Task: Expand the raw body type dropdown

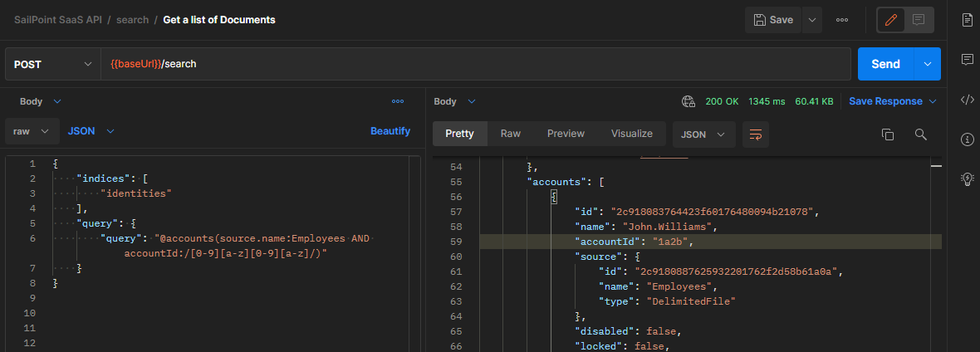Action: point(32,131)
